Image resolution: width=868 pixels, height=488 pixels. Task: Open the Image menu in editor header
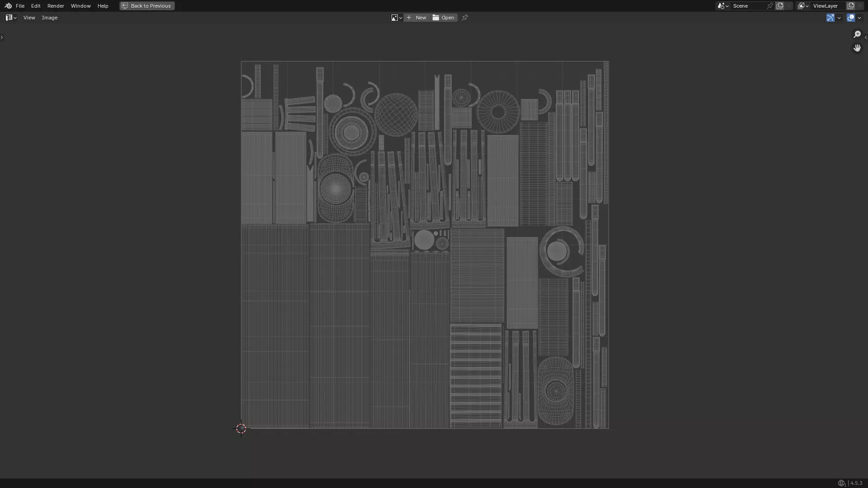[50, 18]
